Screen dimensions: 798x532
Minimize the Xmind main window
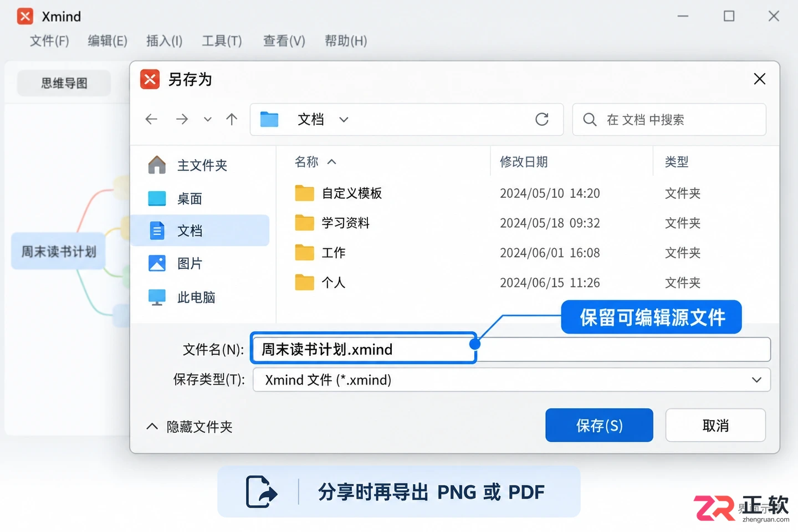[x=683, y=16]
